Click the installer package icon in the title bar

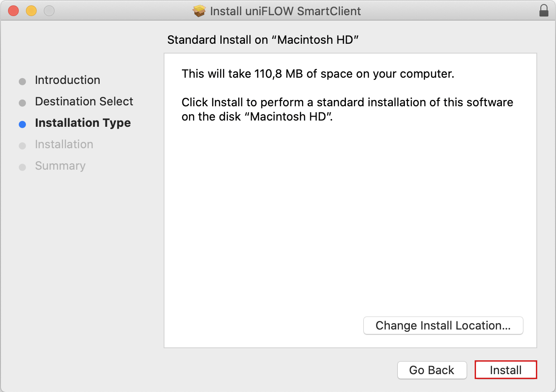[x=198, y=11]
